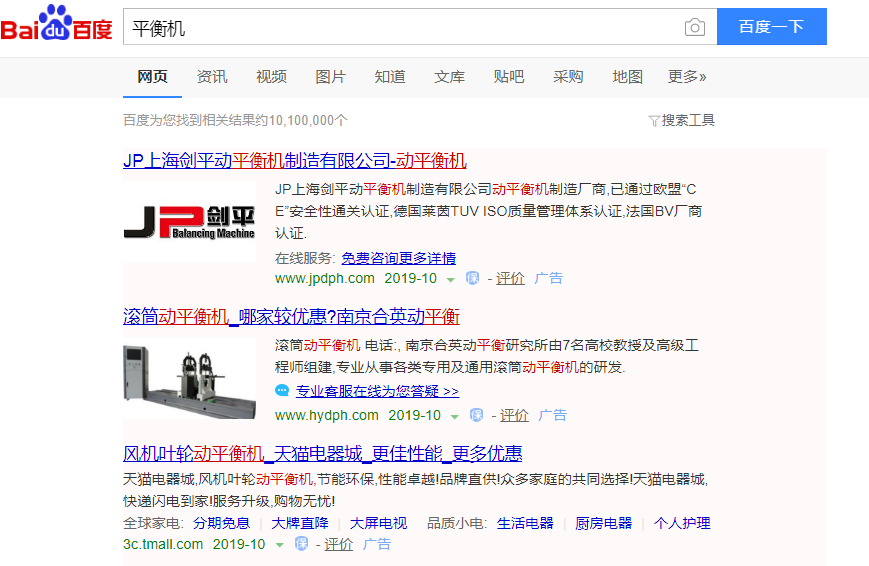This screenshot has height=566, width=869.
Task: Click the 品质小电: label
Action: [x=457, y=523]
